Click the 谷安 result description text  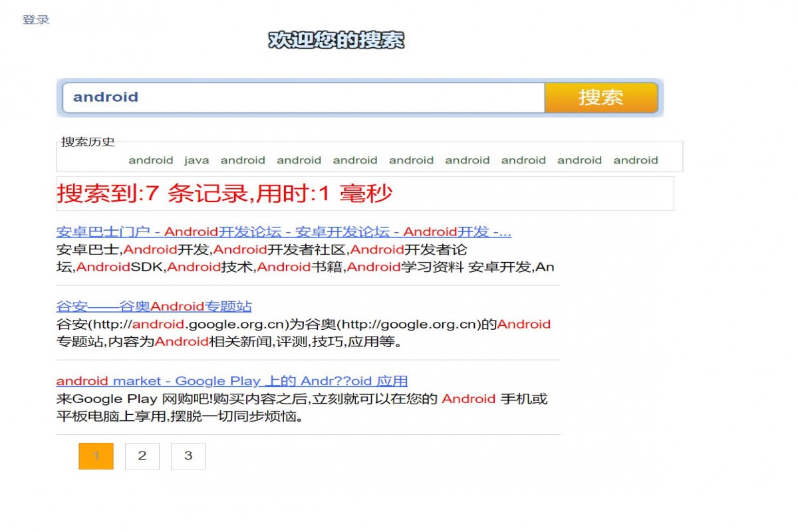[x=266, y=332]
